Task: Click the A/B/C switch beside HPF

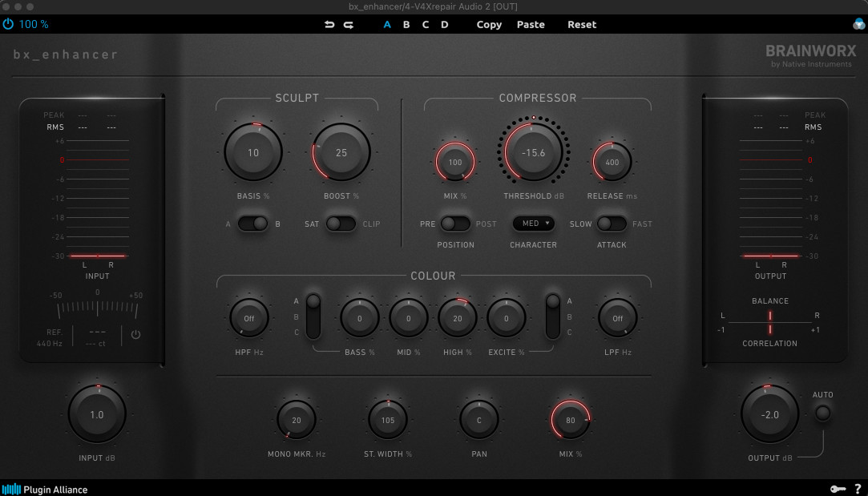Action: pos(313,317)
